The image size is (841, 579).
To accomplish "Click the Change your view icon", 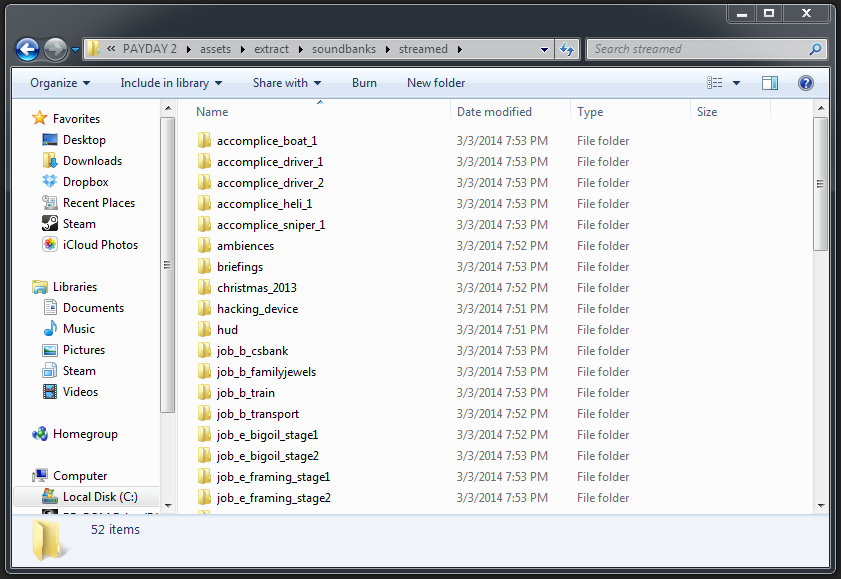I will (714, 83).
